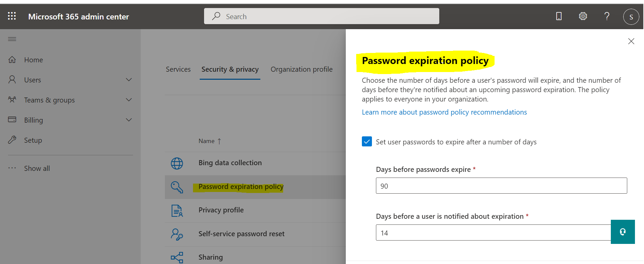644x264 pixels.
Task: Click the days before notification field
Action: tap(493, 233)
